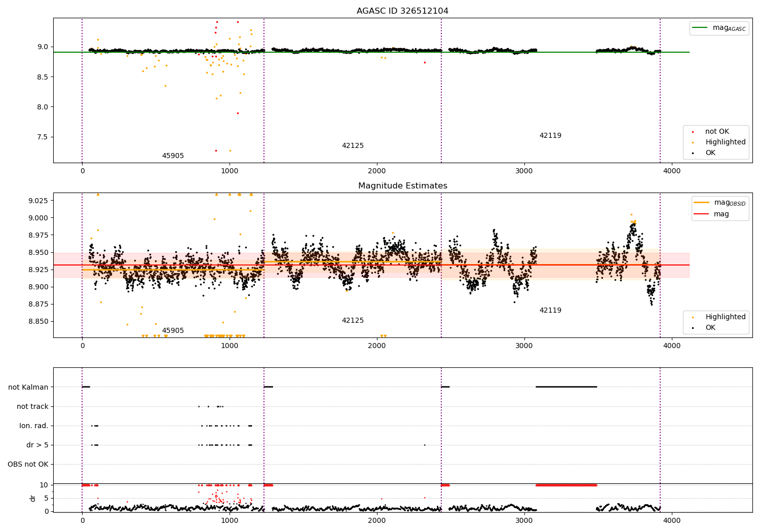Select the not OK legend label in top plot
760x532 pixels.
[717, 132]
